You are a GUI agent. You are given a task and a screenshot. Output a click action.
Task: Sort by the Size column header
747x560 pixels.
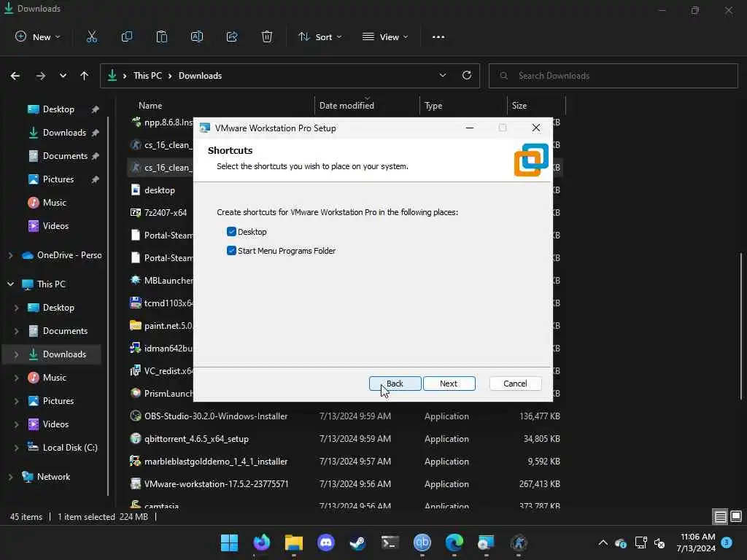point(536,106)
